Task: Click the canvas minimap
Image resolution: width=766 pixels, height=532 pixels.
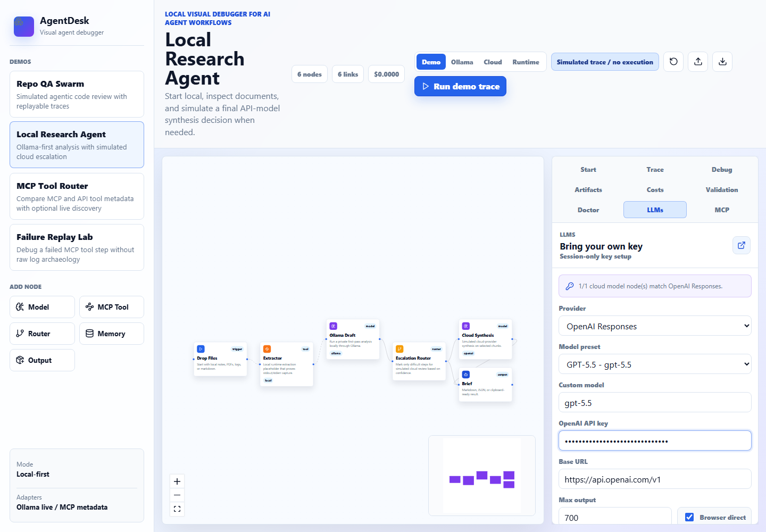Action: point(482,476)
